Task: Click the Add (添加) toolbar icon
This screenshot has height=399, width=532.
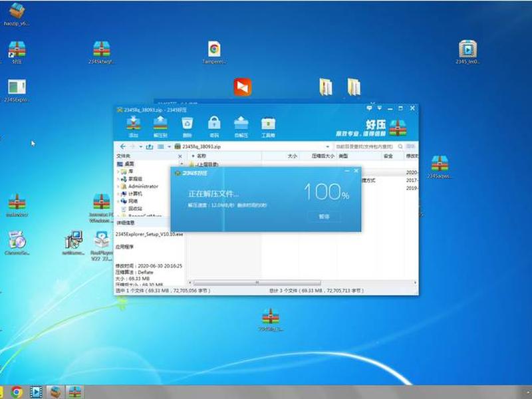Action: tap(134, 126)
